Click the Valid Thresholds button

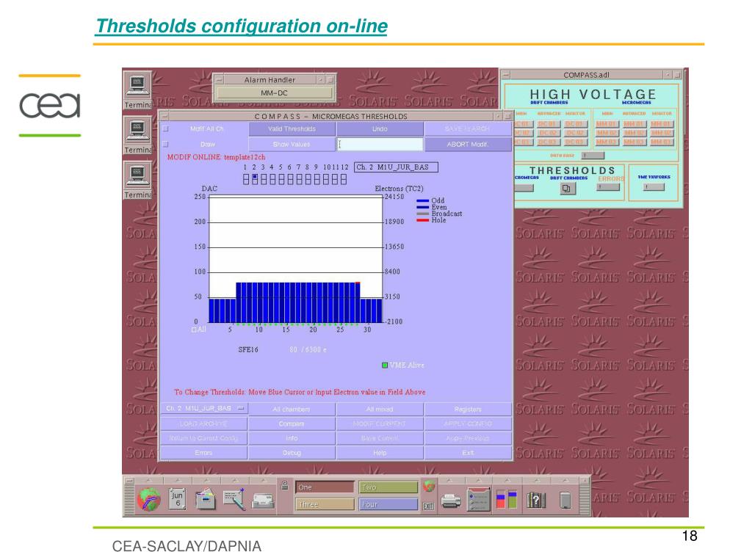click(292, 129)
